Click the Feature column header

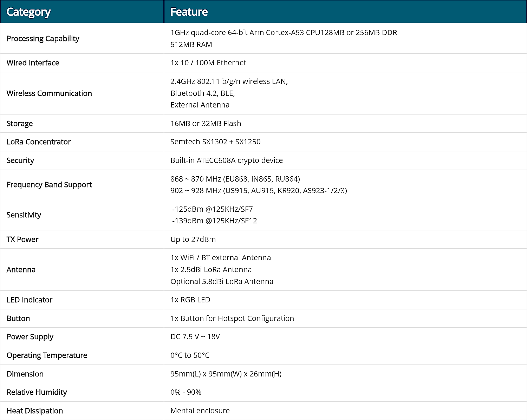(189, 12)
